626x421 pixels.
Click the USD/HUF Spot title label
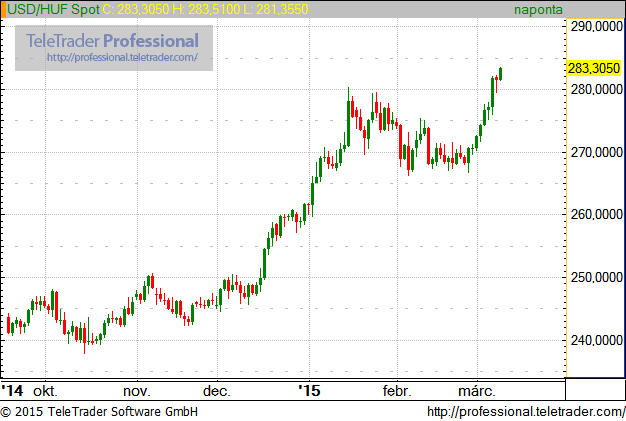click(53, 9)
